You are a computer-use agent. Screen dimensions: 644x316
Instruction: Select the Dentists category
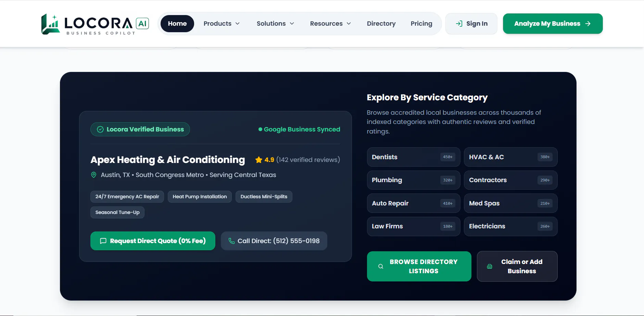tap(414, 157)
